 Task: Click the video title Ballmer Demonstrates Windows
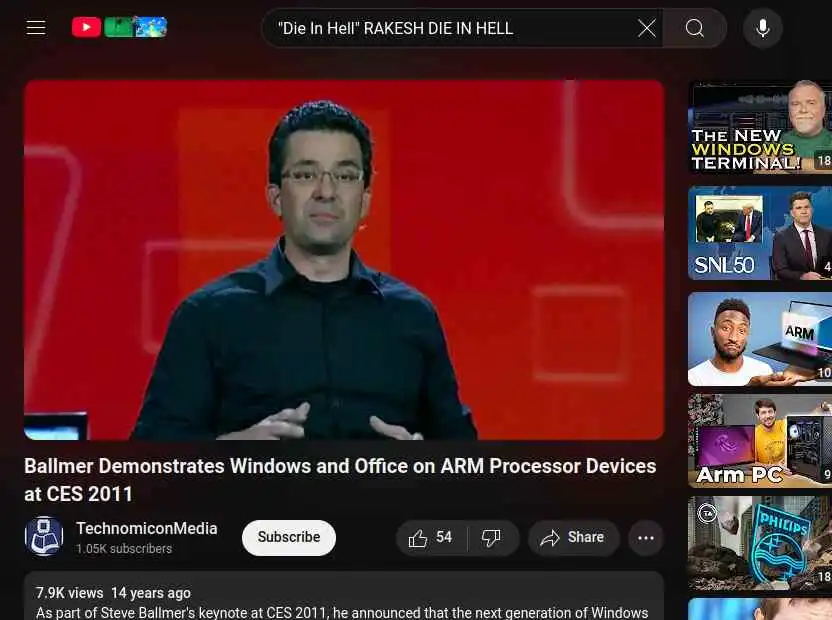[340, 480]
